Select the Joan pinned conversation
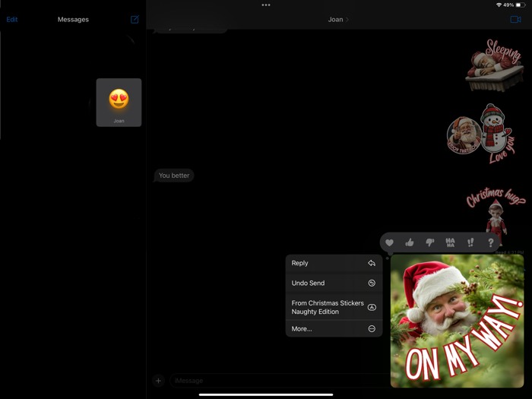This screenshot has height=399, width=532. [119, 103]
